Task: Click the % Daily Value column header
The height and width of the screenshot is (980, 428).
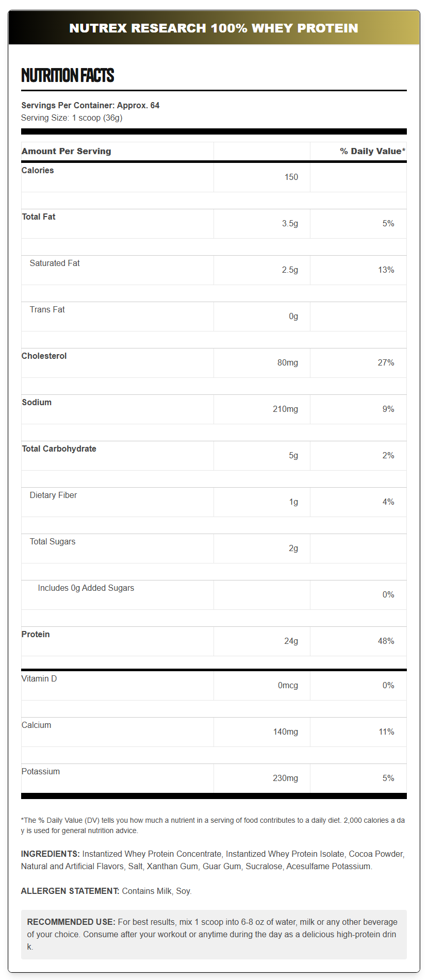Action: click(372, 151)
